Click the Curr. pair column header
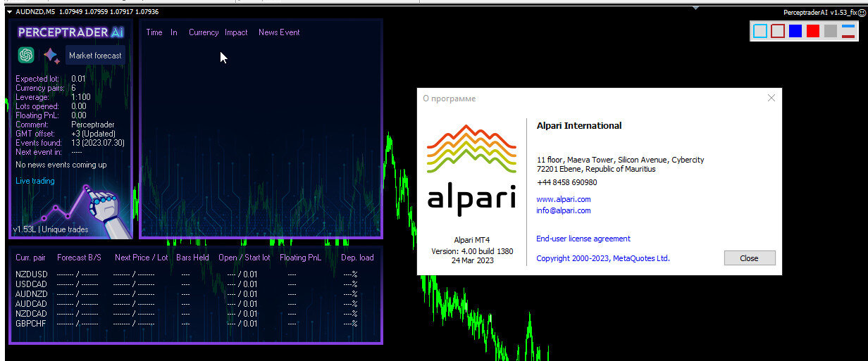Viewport: 868px width, 361px height. [x=30, y=258]
